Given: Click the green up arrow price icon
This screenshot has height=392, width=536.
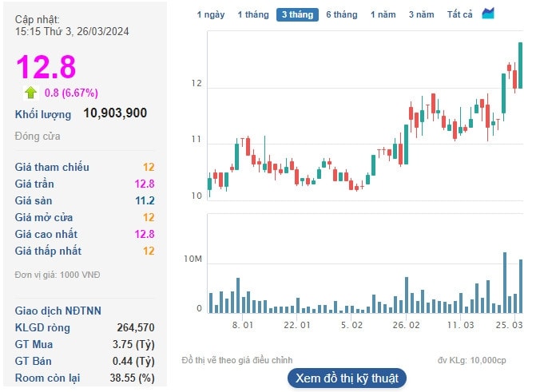Looking at the screenshot, I should pyautogui.click(x=31, y=93).
